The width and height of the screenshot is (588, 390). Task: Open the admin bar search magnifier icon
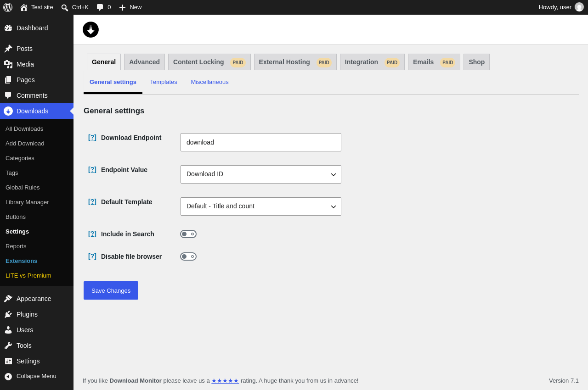(x=65, y=7)
